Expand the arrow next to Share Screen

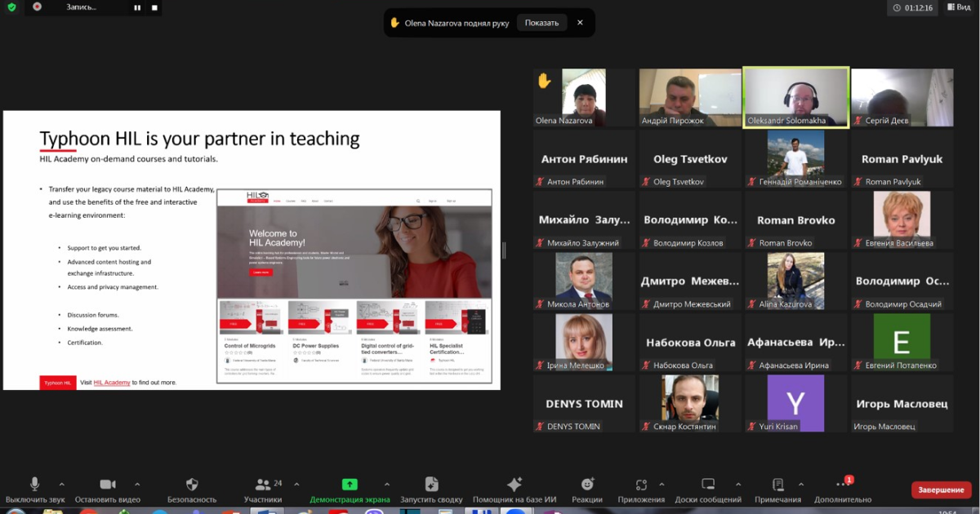point(385,484)
